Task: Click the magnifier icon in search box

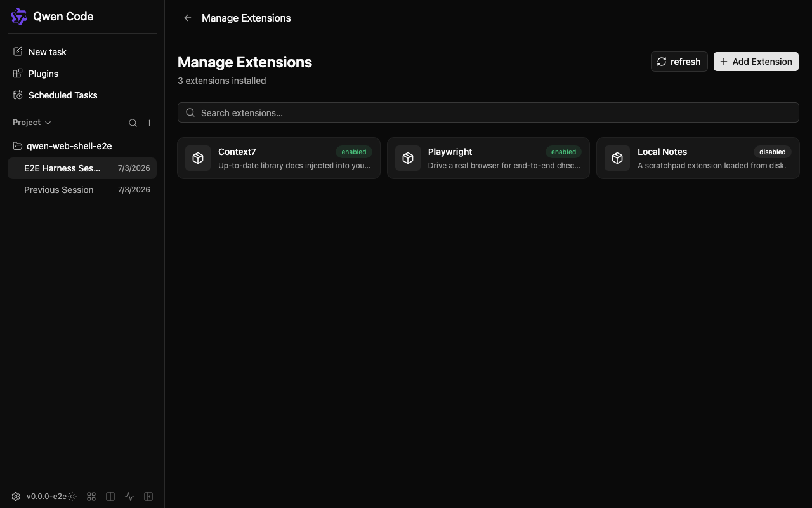Action: (x=190, y=112)
